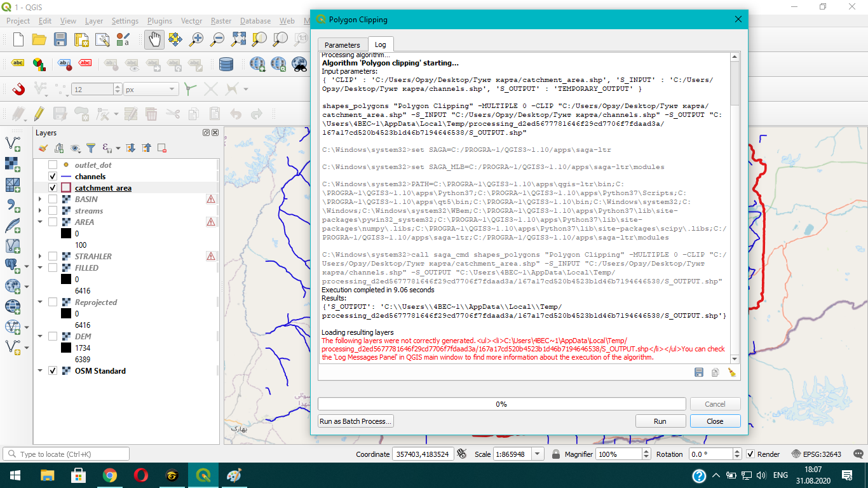Toggle mouse coordinate display extents icon
Viewport: 868px width, 488px height.
462,454
